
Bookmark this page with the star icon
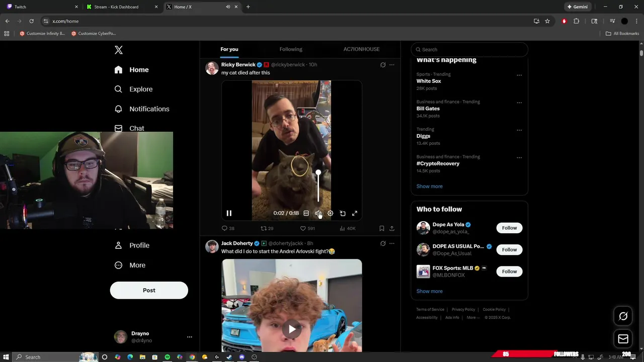pos(547,21)
